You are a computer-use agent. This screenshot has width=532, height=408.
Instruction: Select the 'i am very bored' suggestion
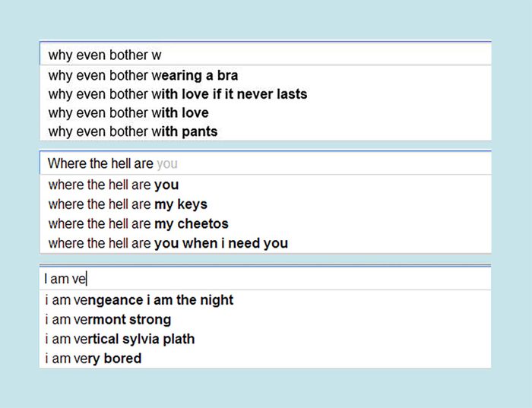pos(93,358)
